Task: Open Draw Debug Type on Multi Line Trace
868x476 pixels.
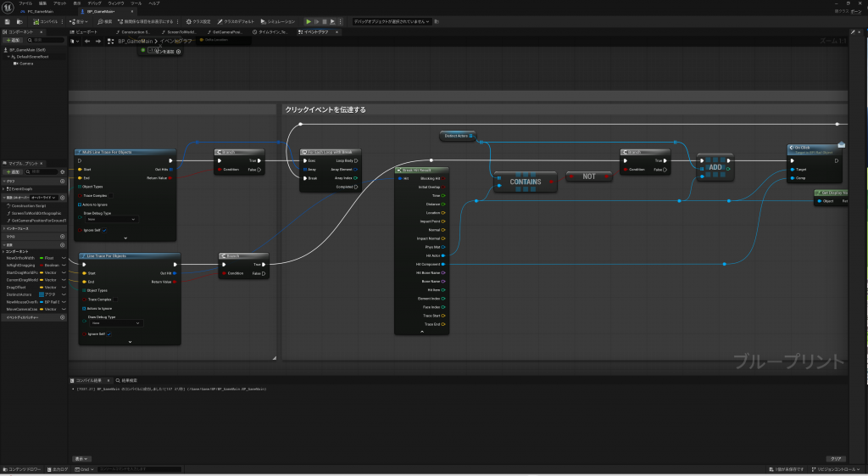Action: [111, 220]
